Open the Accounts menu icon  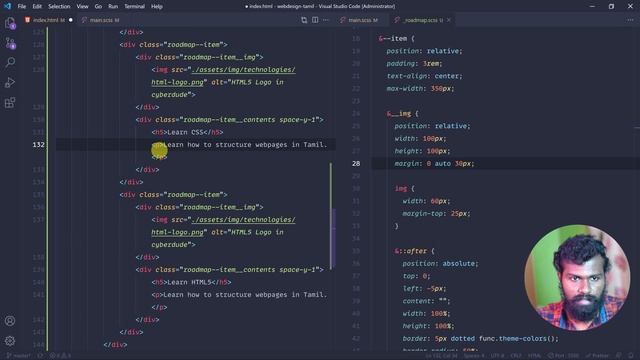[x=10, y=321]
